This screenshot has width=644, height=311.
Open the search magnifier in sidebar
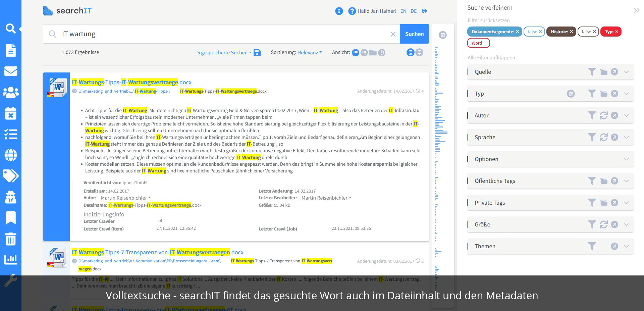(10, 29)
